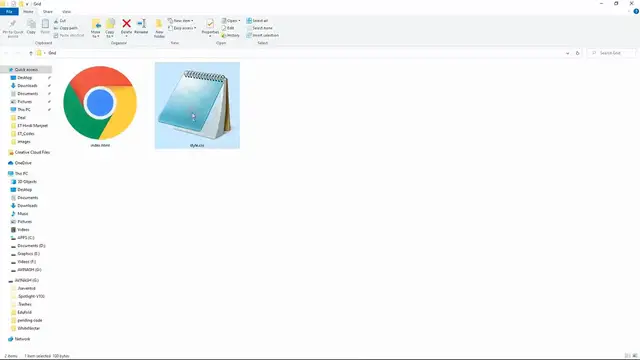
Task: Open the ET Hindi Manjeet folder
Action: 32,126
